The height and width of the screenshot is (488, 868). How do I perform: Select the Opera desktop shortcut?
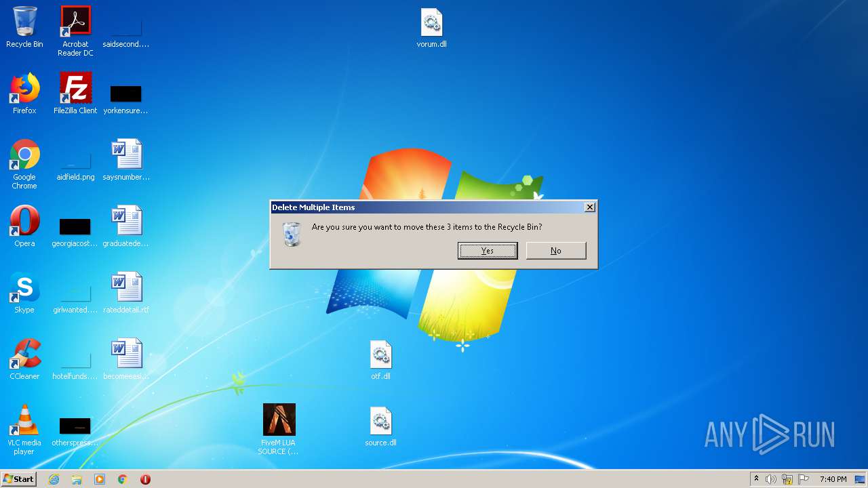point(24,226)
